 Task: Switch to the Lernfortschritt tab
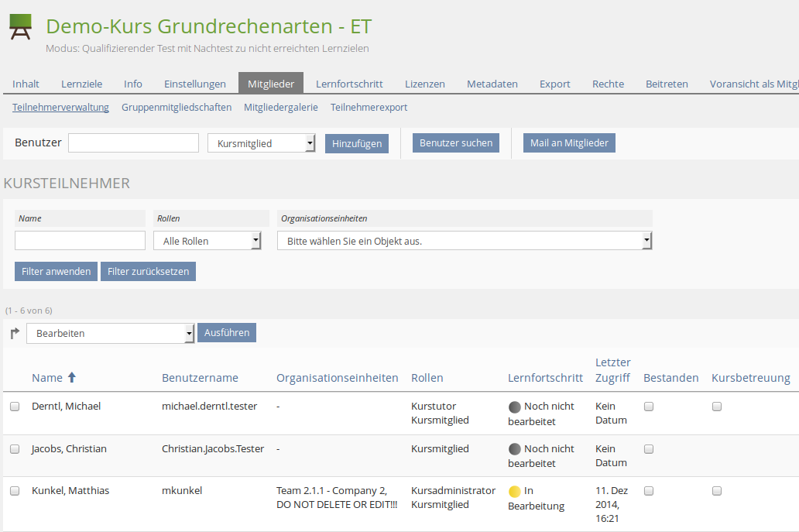pyautogui.click(x=349, y=84)
